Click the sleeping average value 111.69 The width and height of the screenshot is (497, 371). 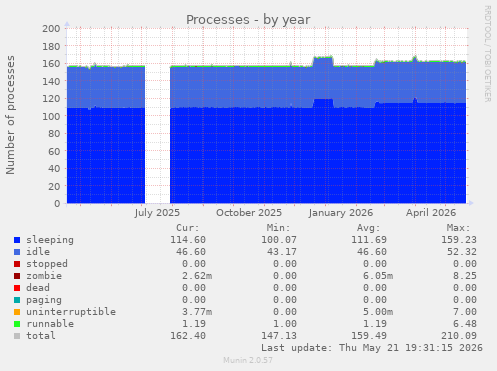[369, 240]
